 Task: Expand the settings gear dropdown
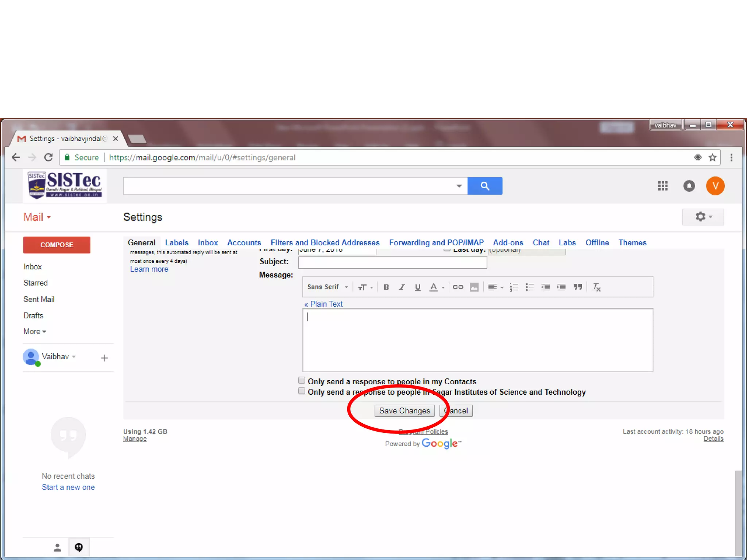tap(703, 217)
